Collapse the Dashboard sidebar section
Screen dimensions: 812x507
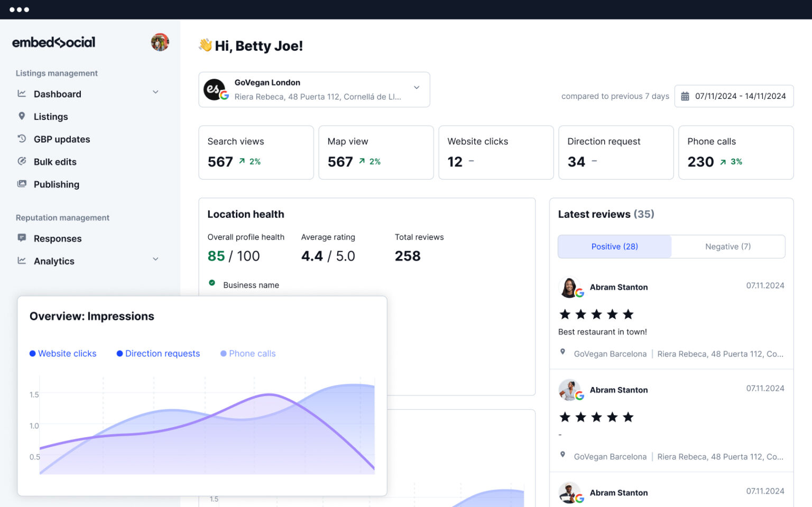pyautogui.click(x=155, y=92)
